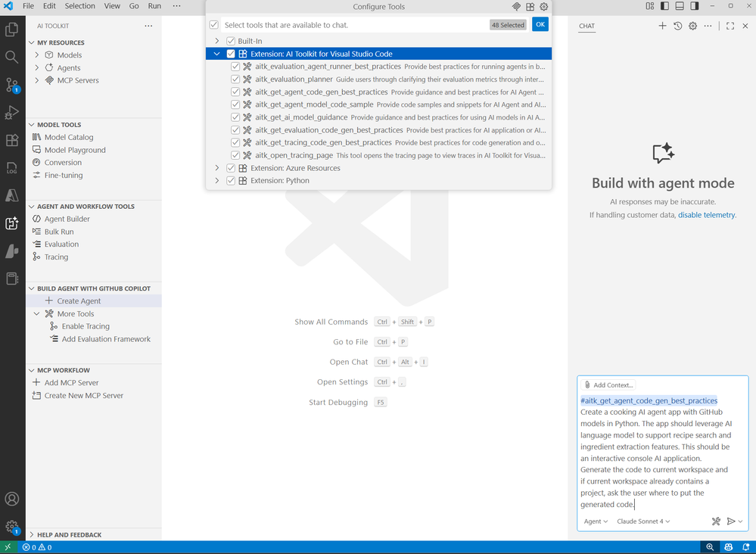Viewport: 756px width, 554px height.
Task: Open Model Playground in Model Tools
Action: point(94,150)
